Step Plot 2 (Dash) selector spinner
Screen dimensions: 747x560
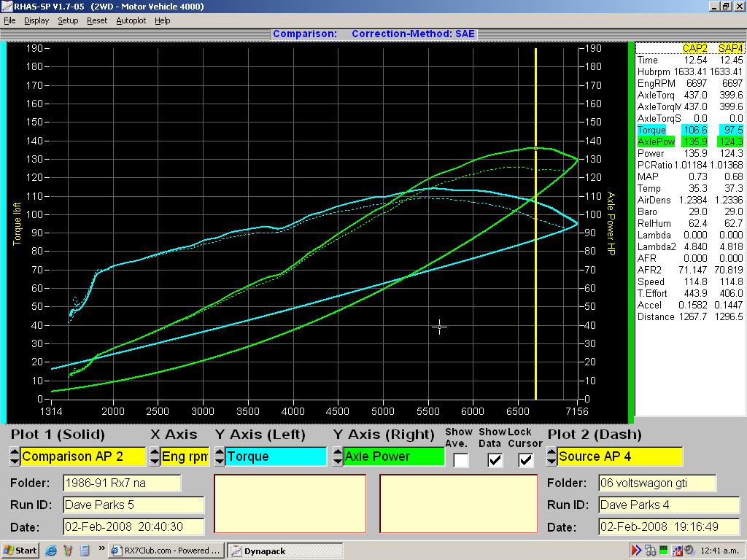(x=551, y=456)
